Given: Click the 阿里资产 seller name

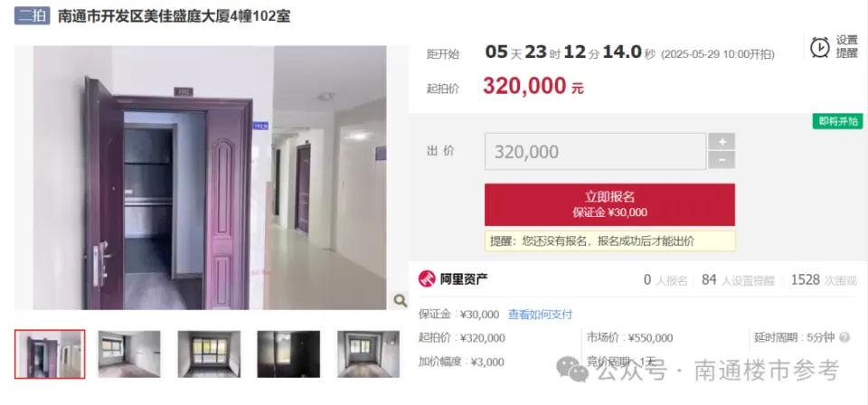Looking at the screenshot, I should tap(464, 279).
